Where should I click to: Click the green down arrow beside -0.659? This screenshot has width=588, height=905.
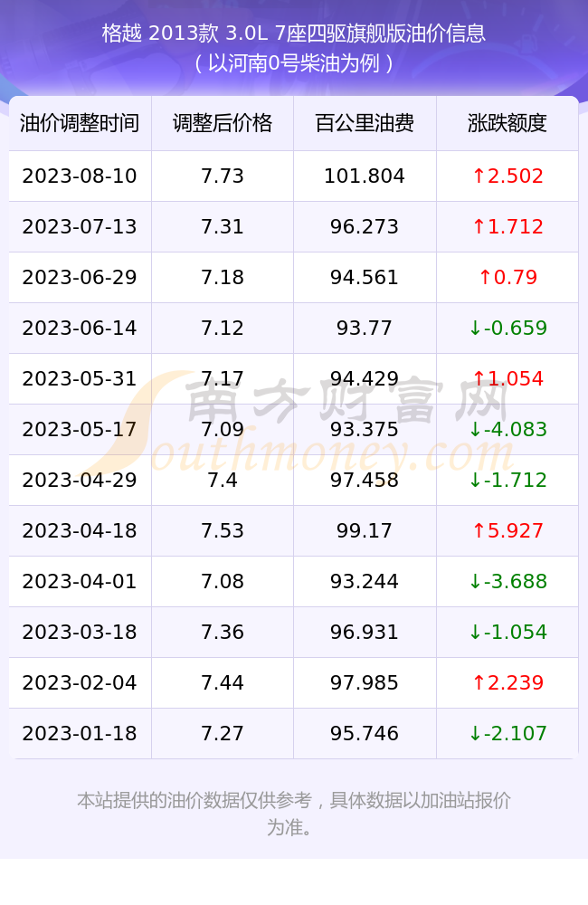(475, 328)
